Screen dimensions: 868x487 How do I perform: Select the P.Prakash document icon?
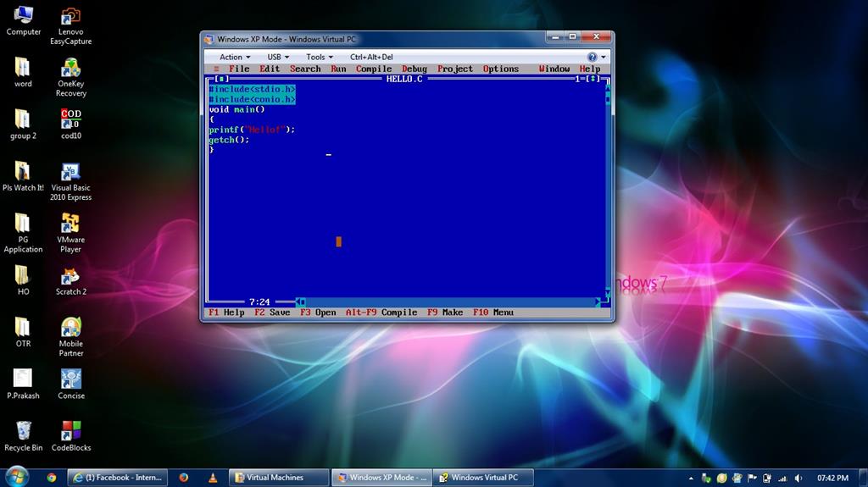tap(23, 384)
